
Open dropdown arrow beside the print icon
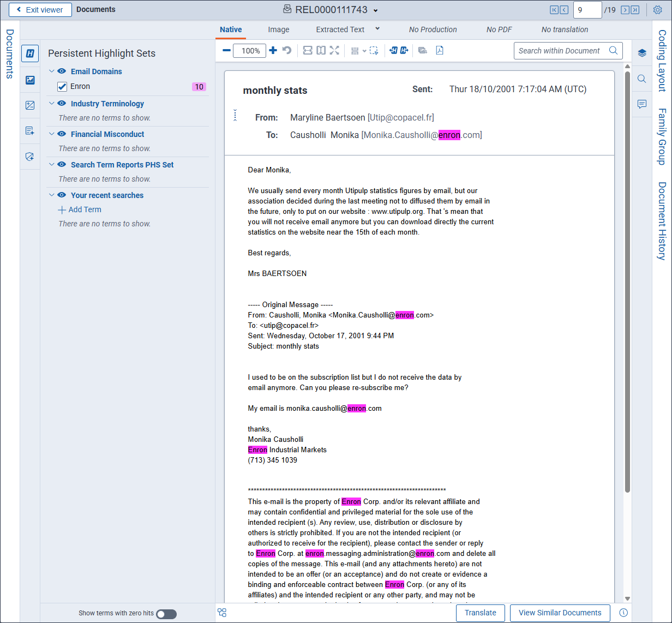pos(364,51)
